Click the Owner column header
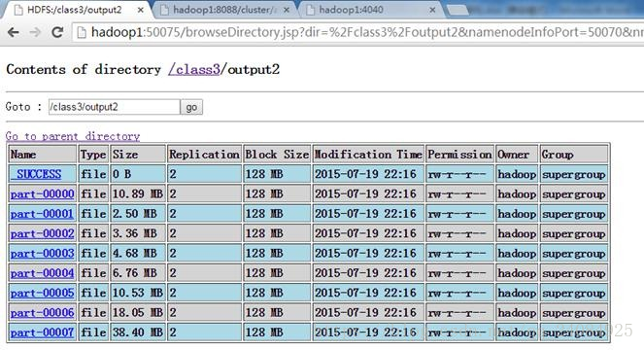This screenshot has width=644, height=350. (x=517, y=155)
